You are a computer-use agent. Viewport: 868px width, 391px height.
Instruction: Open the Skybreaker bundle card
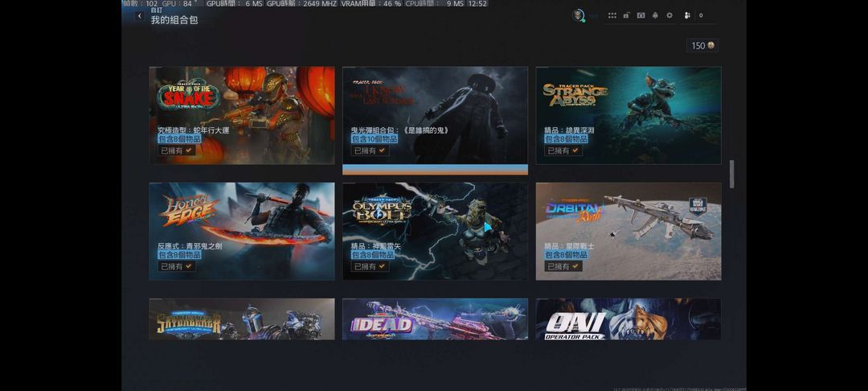[x=242, y=319]
